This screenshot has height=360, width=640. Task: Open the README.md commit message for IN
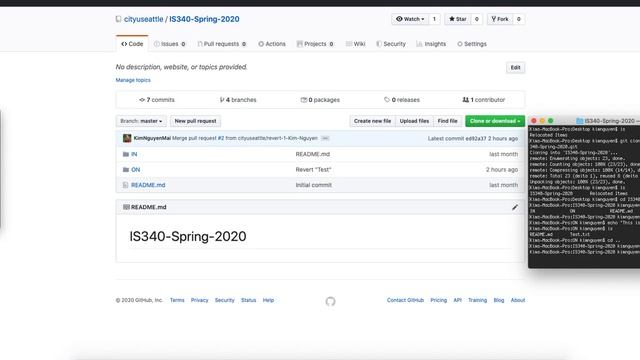coord(313,154)
